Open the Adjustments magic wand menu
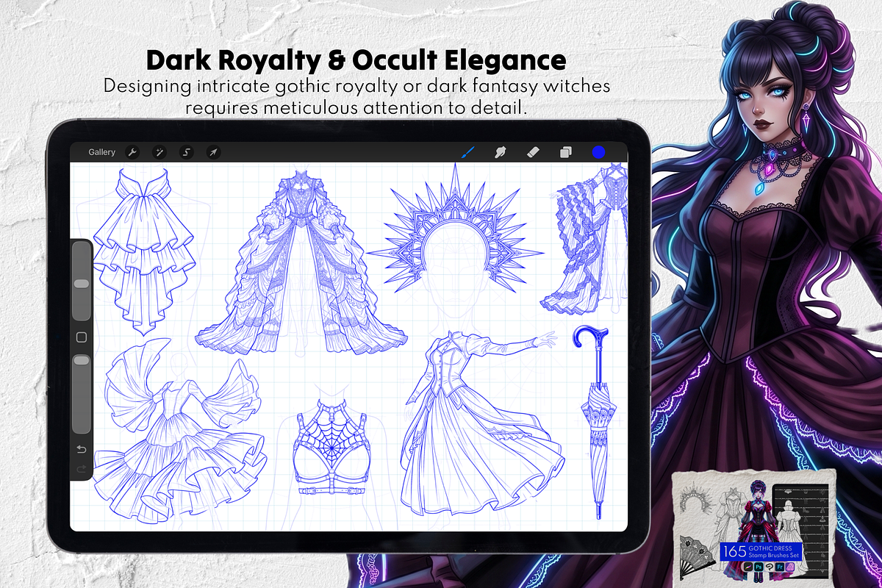Image resolution: width=882 pixels, height=588 pixels. [x=159, y=152]
